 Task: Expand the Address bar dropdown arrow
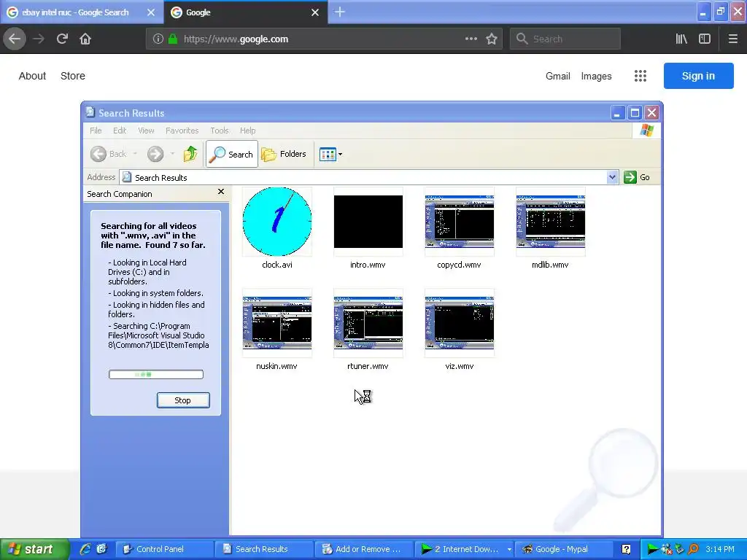[x=612, y=177]
